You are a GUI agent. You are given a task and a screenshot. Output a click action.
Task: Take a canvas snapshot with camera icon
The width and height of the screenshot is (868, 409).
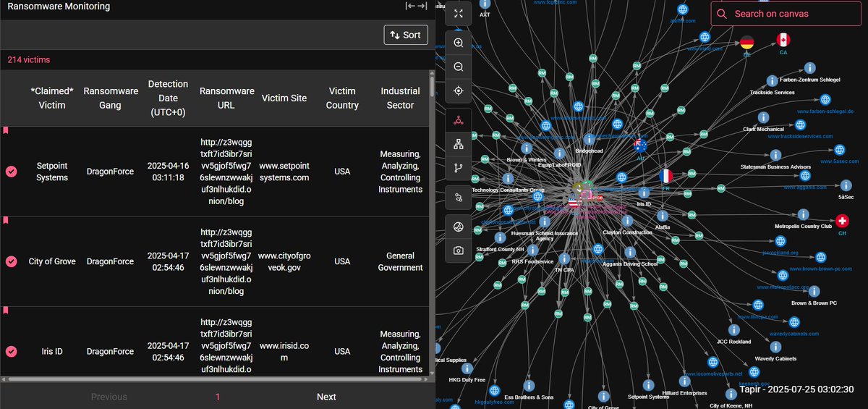click(x=458, y=250)
